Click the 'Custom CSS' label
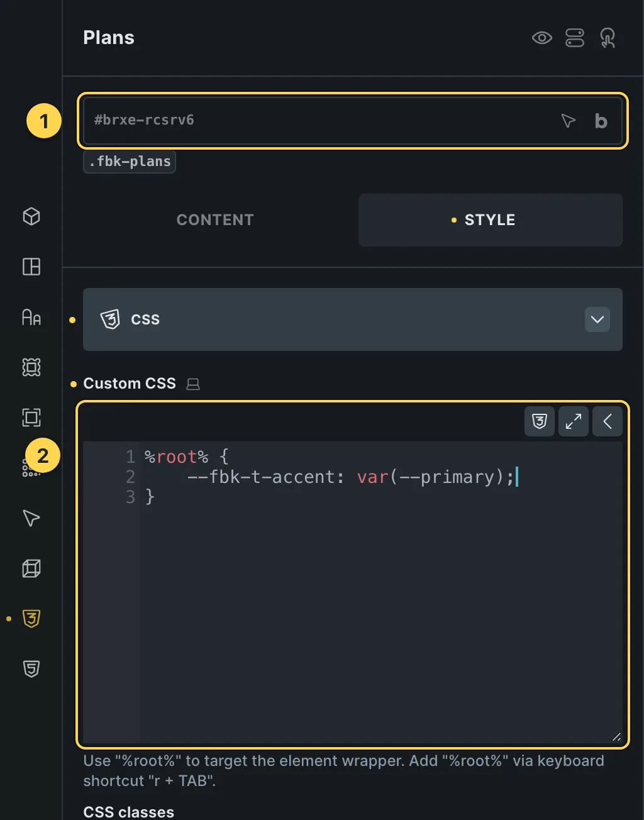 click(130, 384)
